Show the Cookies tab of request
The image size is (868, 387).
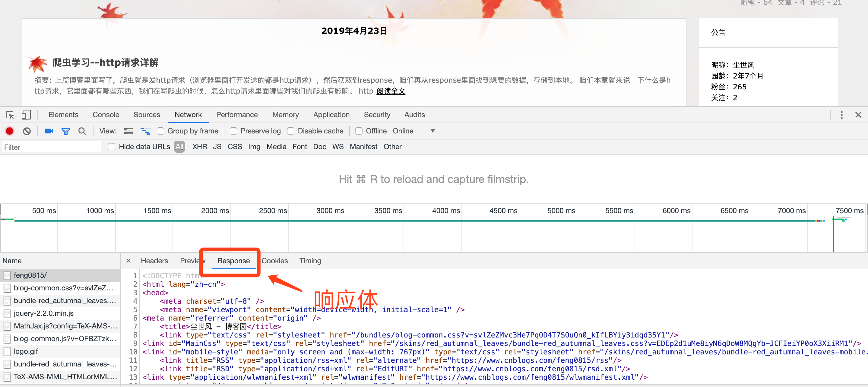pos(275,261)
